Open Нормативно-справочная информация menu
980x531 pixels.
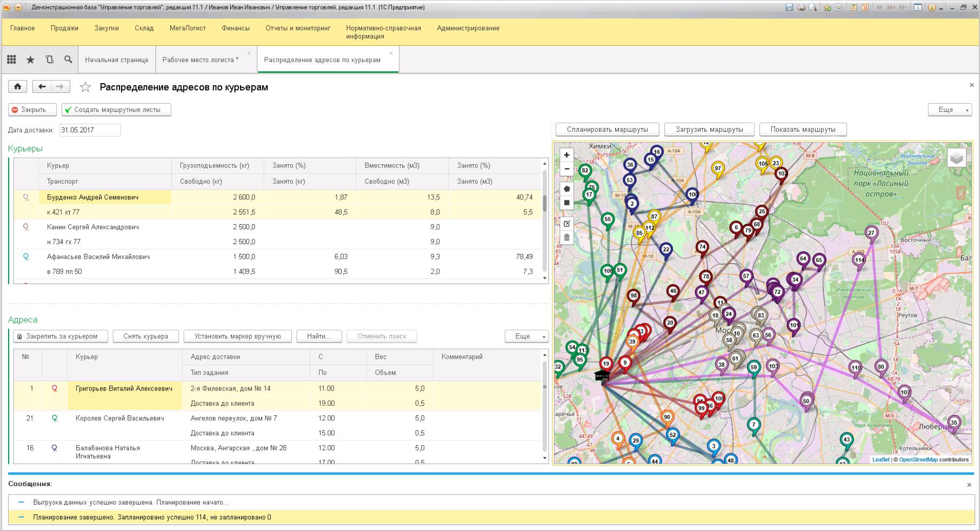(383, 32)
